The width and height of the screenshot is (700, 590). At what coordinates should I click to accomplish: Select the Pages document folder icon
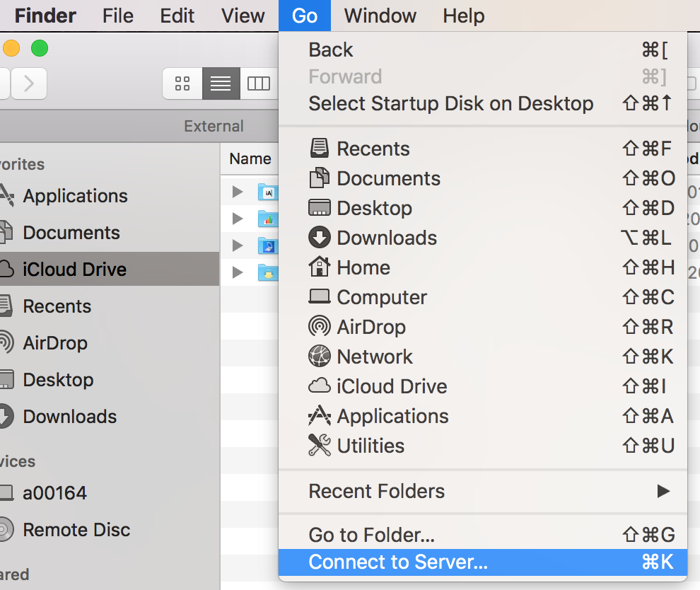(x=268, y=245)
